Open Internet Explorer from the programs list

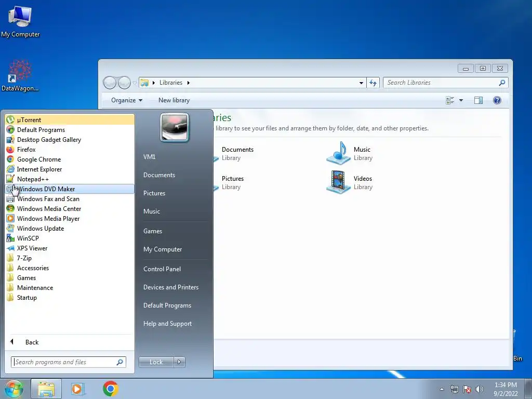[70, 169]
